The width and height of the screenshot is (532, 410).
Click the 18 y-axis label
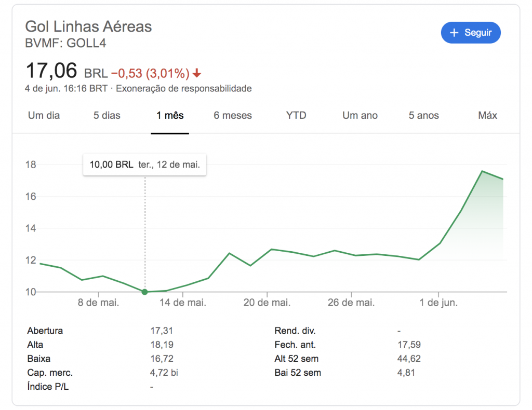point(31,165)
